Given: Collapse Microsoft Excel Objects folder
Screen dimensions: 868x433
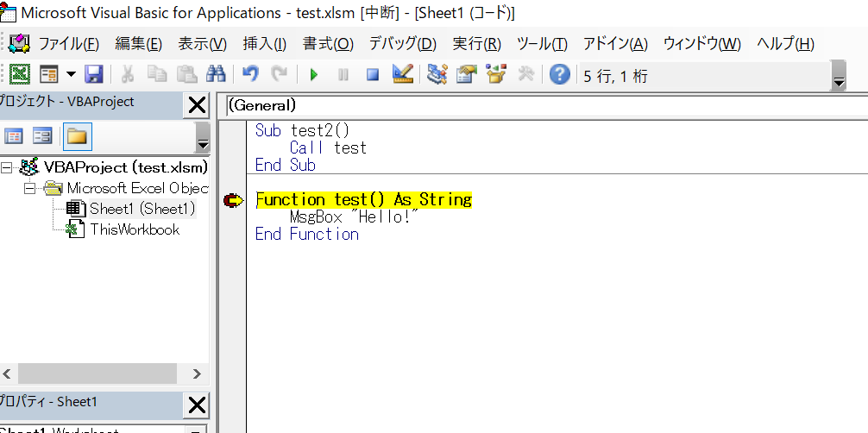Looking at the screenshot, I should coord(30,188).
